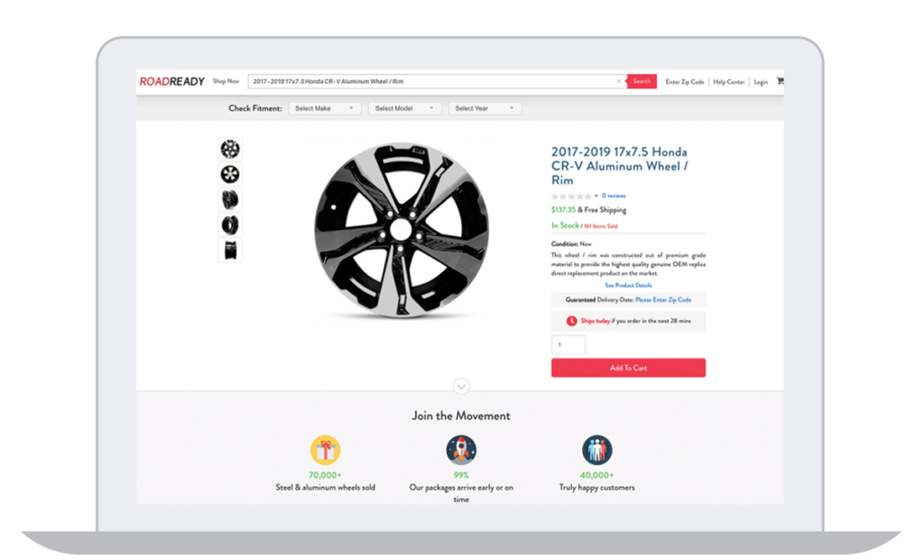Click the Shop Now menu item
Image resolution: width=924 pixels, height=560 pixels.
tap(226, 80)
